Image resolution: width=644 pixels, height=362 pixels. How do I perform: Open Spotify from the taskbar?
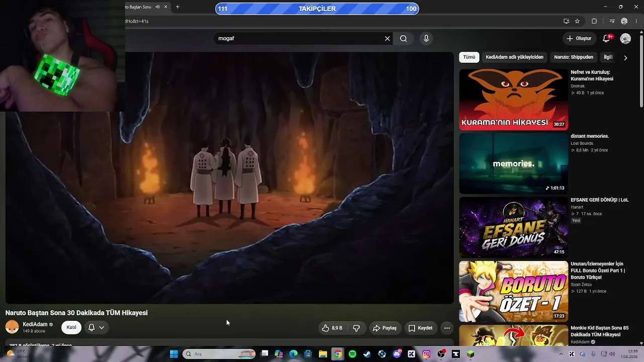(352, 354)
